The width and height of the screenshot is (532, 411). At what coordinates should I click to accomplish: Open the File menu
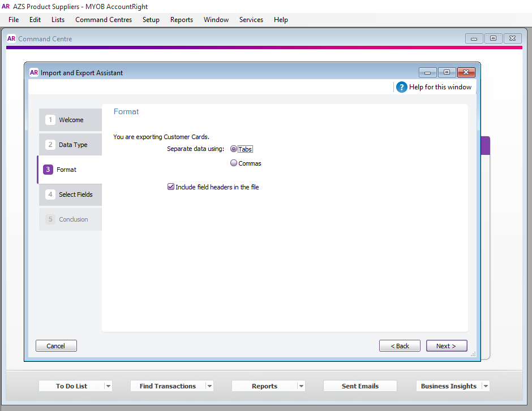tap(14, 20)
